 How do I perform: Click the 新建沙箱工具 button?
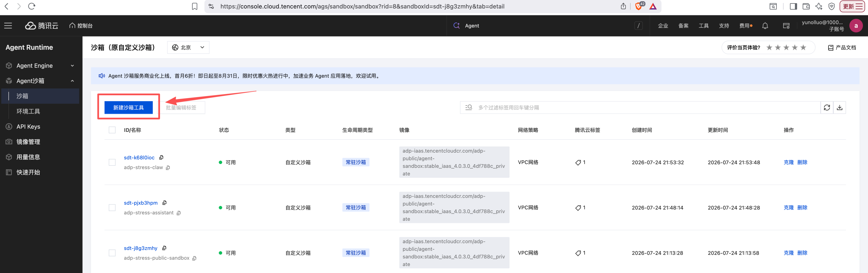tap(128, 107)
